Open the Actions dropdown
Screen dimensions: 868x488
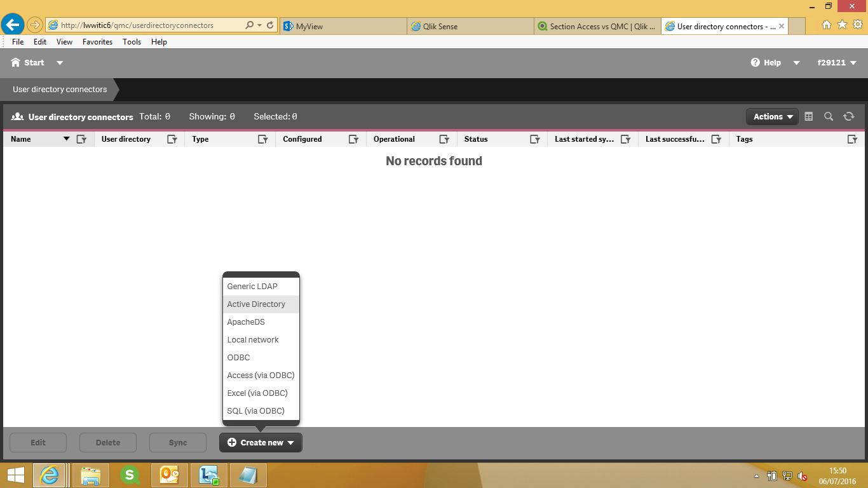772,116
